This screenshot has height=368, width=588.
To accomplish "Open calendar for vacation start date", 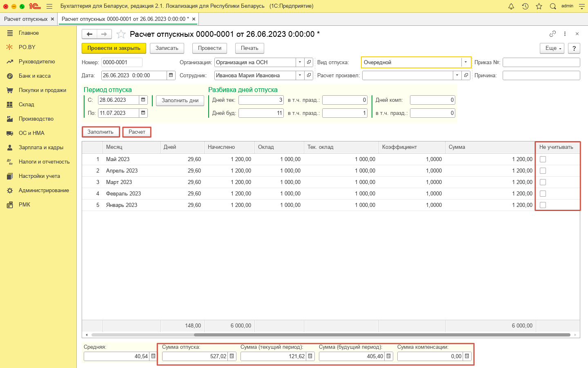I will point(143,100).
